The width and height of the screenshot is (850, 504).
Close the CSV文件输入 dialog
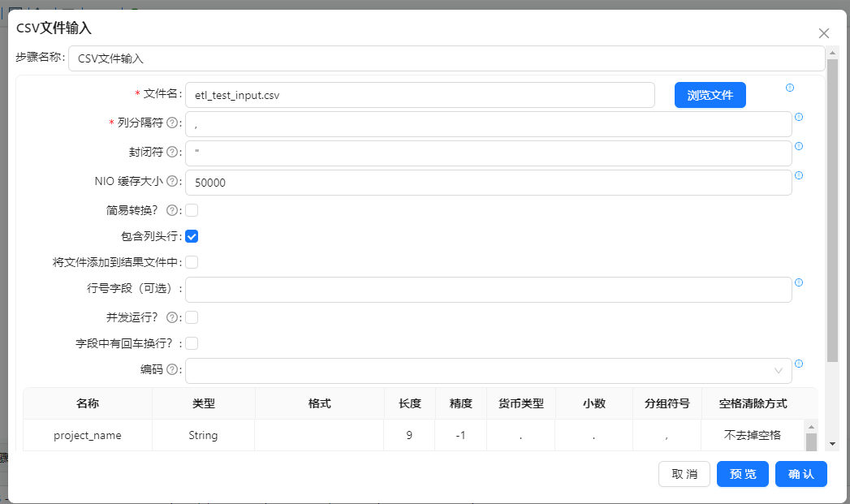coord(824,33)
